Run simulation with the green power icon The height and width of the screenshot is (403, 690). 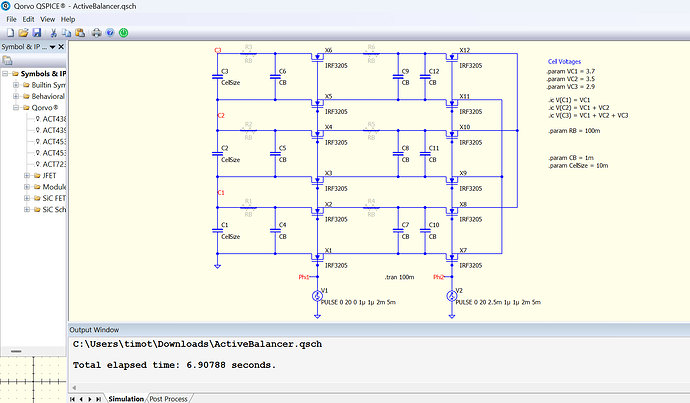point(124,33)
